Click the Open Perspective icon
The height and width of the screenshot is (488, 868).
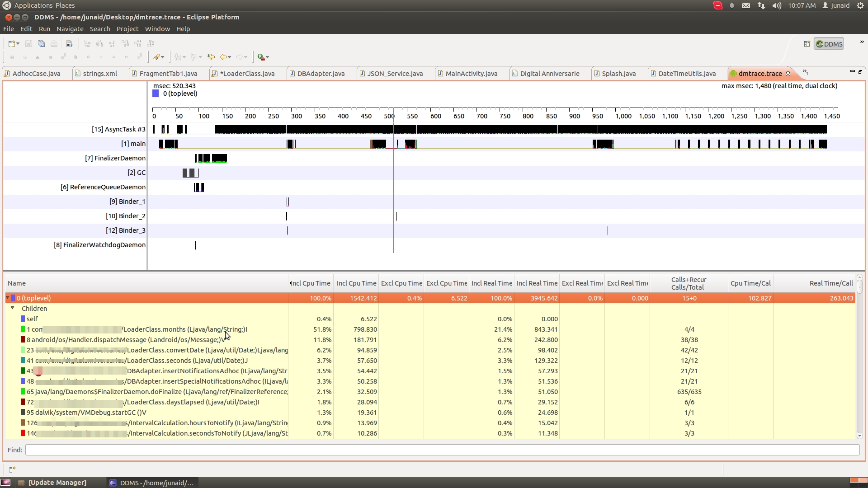coord(807,44)
